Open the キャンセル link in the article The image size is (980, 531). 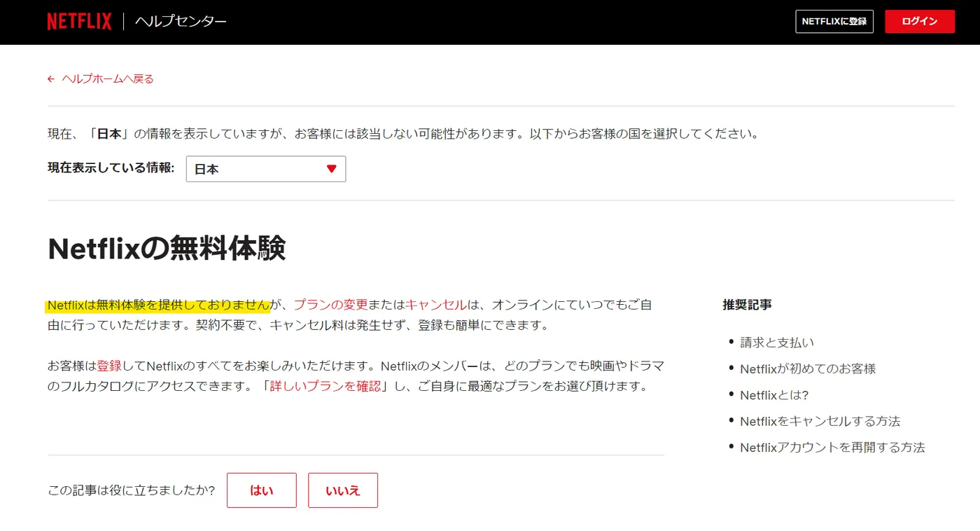point(435,305)
